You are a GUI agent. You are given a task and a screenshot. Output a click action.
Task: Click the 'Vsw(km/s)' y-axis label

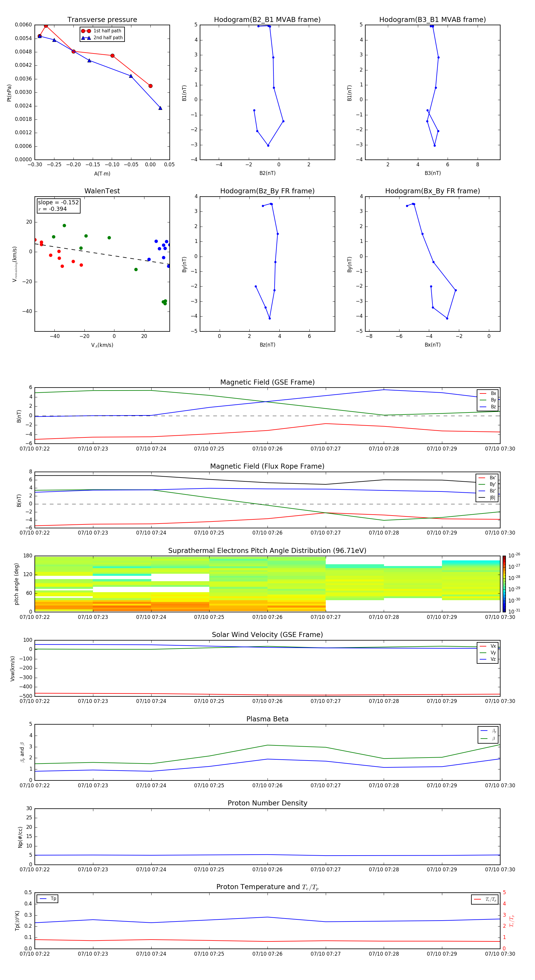(x=12, y=668)
